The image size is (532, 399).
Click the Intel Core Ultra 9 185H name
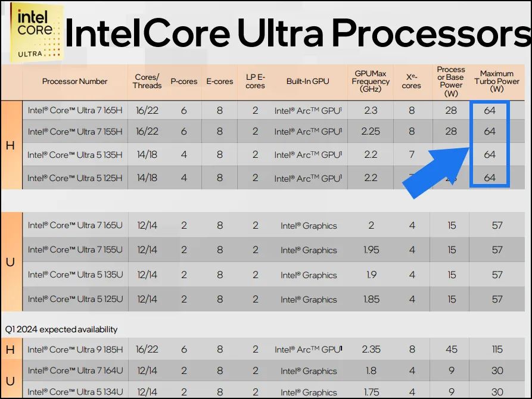click(75, 350)
